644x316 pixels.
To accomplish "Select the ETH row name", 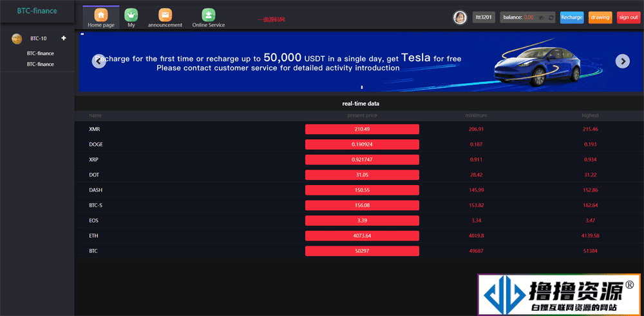I will coord(93,236).
